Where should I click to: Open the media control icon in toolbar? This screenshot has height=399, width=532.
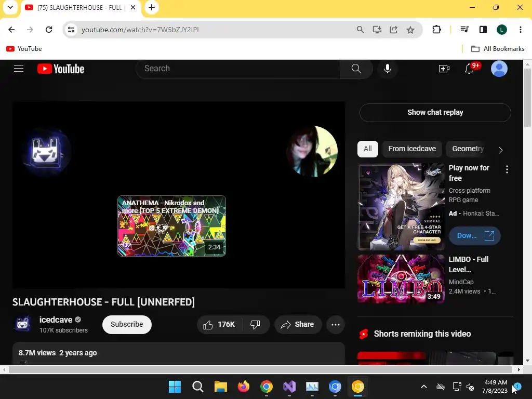464,30
